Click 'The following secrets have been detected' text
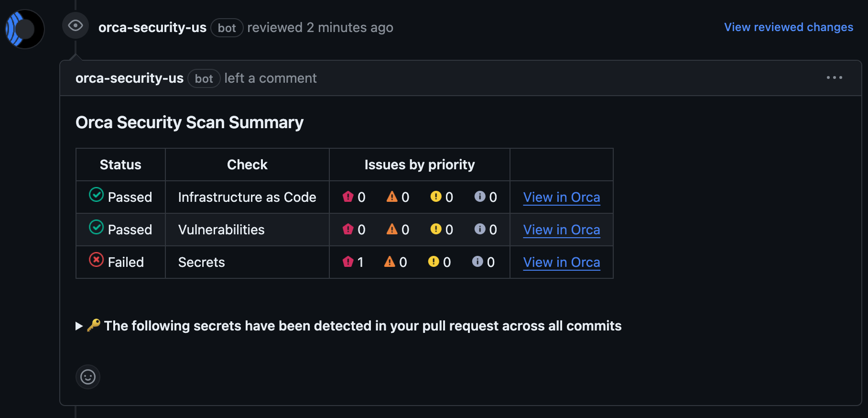868x418 pixels. click(x=363, y=326)
